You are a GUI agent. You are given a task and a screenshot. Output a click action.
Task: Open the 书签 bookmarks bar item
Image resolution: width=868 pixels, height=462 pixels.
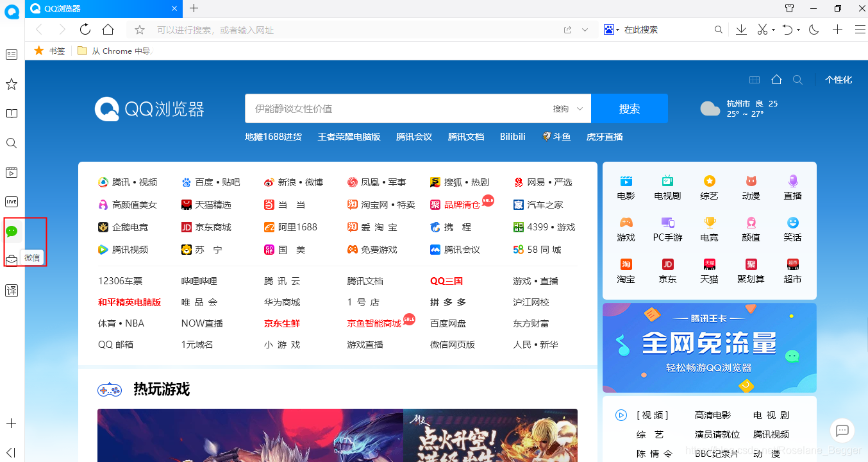tap(49, 51)
